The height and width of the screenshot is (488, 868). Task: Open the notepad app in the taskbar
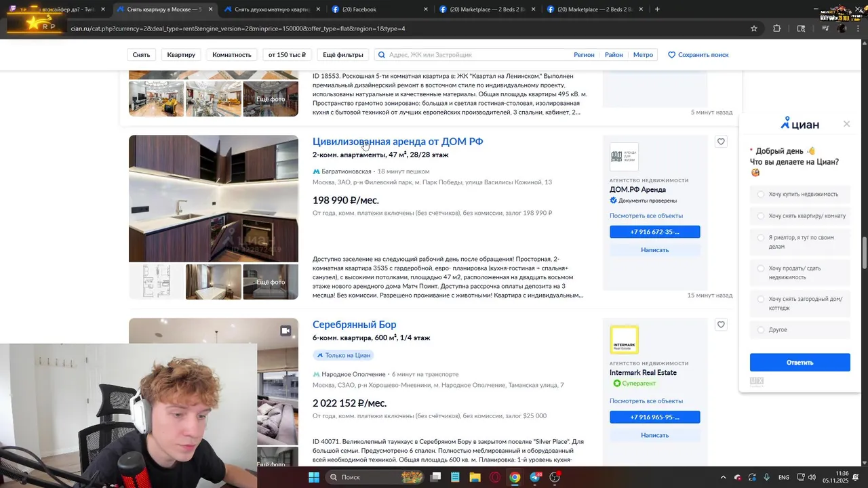click(455, 477)
